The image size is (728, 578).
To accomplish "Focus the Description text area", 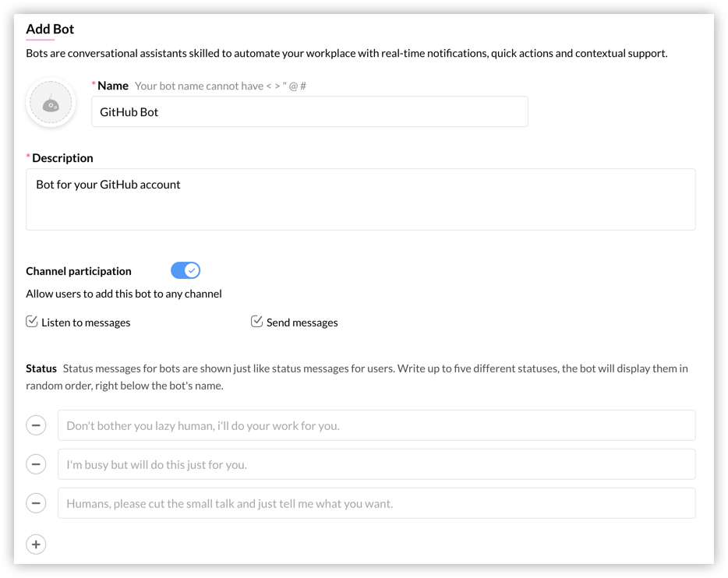I will pos(360,199).
